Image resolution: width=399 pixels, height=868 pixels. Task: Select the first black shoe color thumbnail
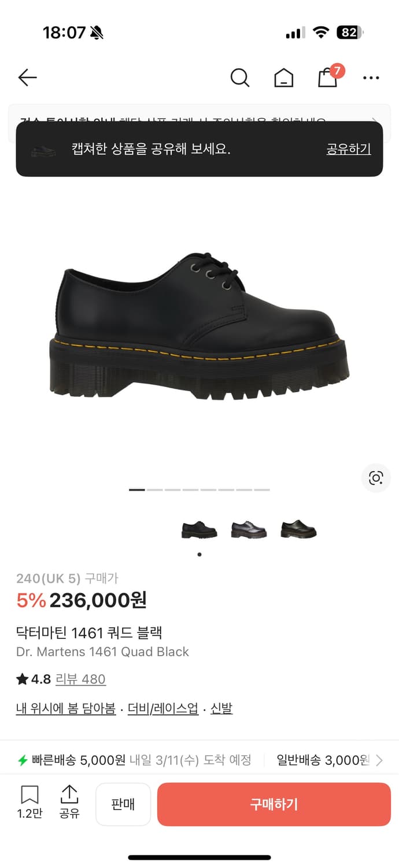(x=199, y=529)
